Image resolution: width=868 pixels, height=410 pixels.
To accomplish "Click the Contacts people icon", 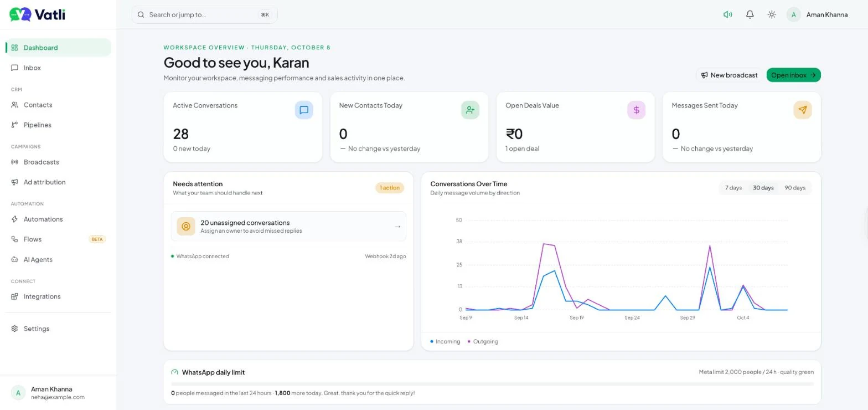I will [x=14, y=105].
